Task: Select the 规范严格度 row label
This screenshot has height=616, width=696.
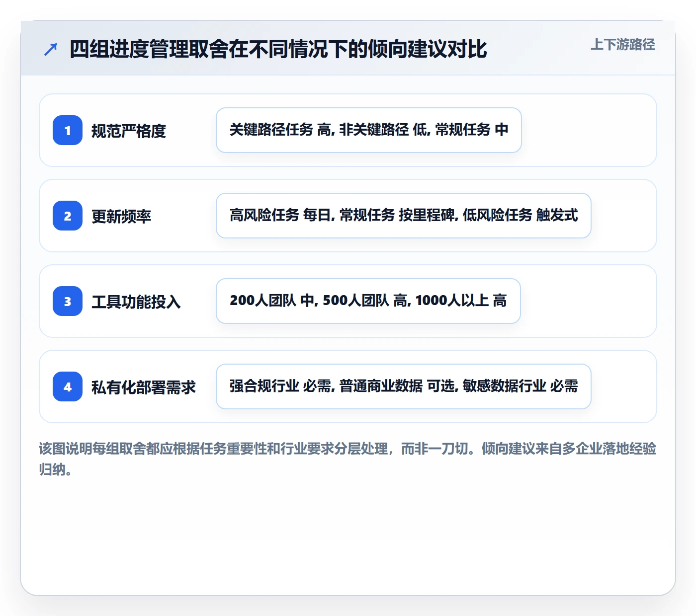Action: coord(129,131)
